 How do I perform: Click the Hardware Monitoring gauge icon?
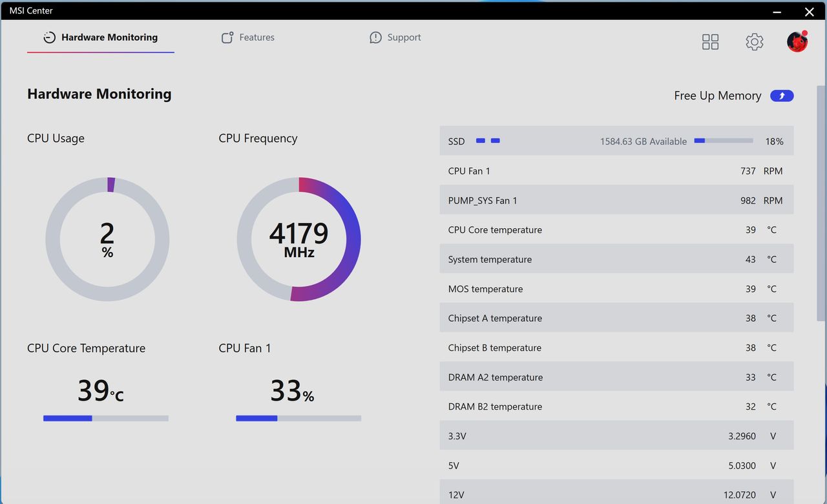point(49,37)
